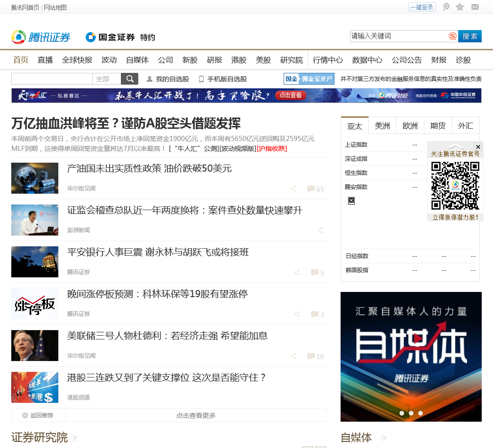Click the 上证指数 row label

356,144
